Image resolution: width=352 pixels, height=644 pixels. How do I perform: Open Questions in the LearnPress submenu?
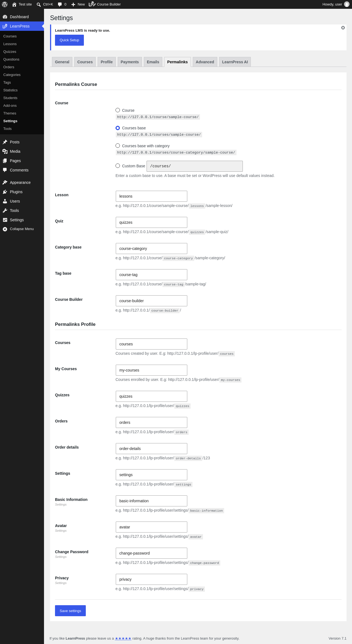tap(11, 59)
